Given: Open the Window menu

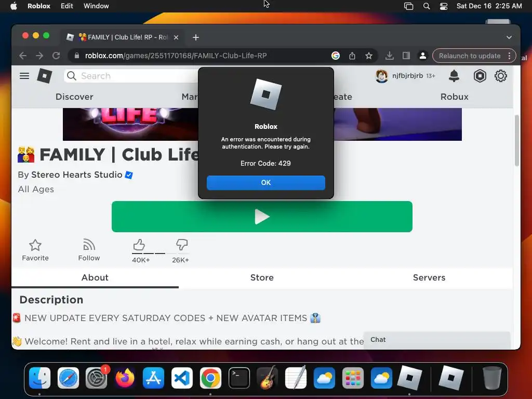Looking at the screenshot, I should [96, 6].
